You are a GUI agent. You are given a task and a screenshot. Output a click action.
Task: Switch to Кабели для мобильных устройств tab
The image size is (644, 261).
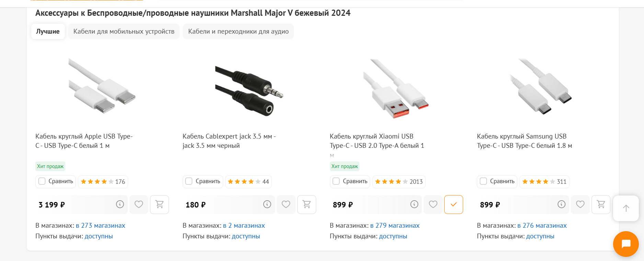coord(124,32)
